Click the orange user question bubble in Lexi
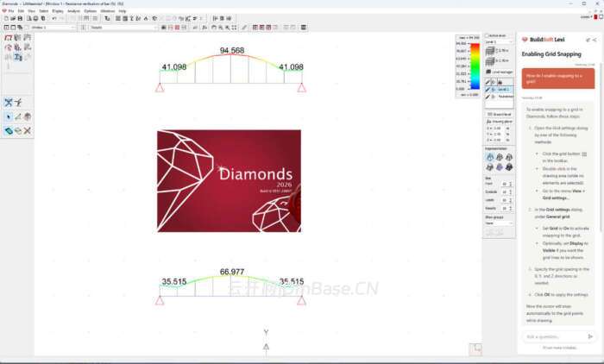The image size is (604, 364). (x=558, y=78)
